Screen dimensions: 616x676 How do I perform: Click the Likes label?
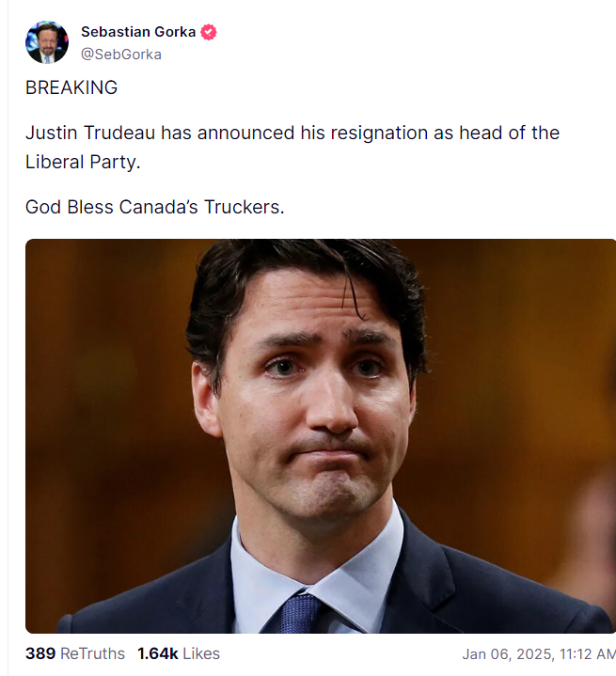point(201,653)
